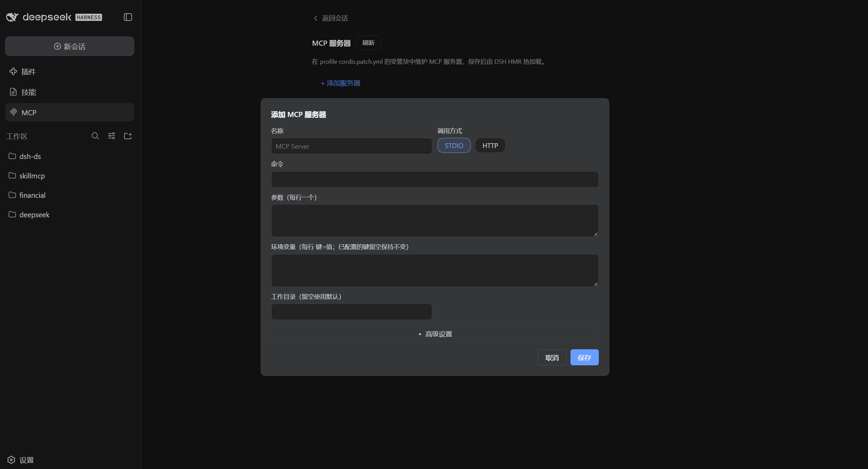Select the MCP sidebar item
Screen dimensions: 868x469
coord(70,113)
